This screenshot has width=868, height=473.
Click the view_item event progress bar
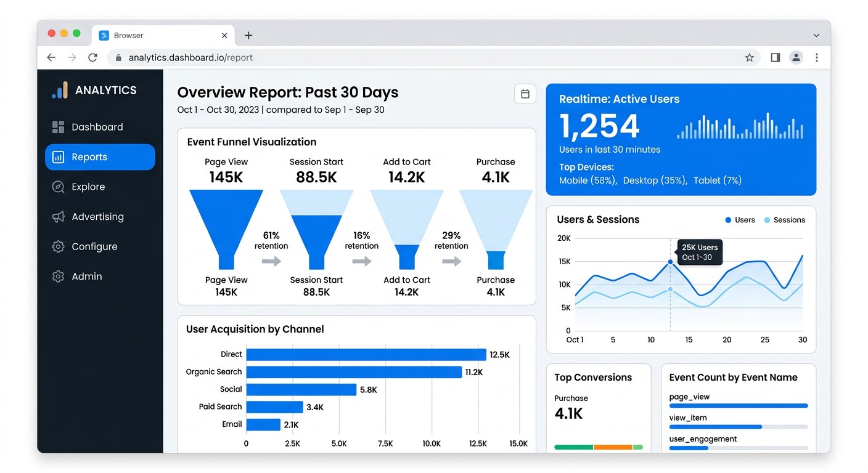[739, 427]
